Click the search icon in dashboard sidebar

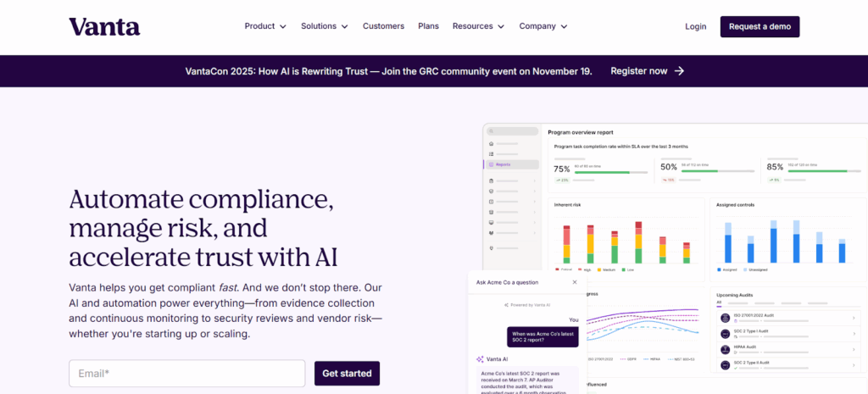point(492,132)
